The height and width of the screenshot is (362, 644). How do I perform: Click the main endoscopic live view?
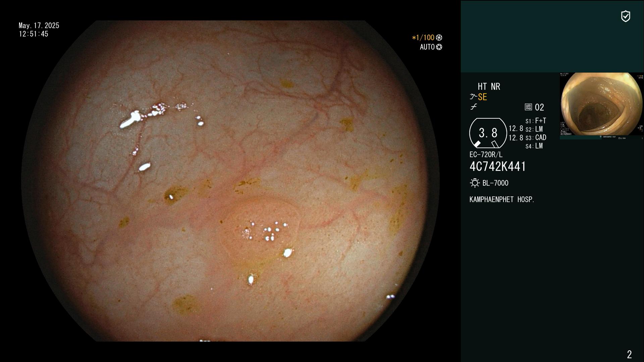(x=230, y=181)
